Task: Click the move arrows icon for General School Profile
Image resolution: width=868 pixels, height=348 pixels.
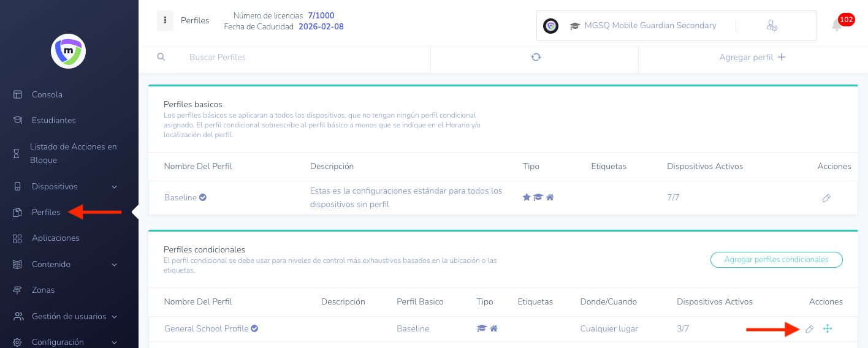Action: pyautogui.click(x=827, y=329)
